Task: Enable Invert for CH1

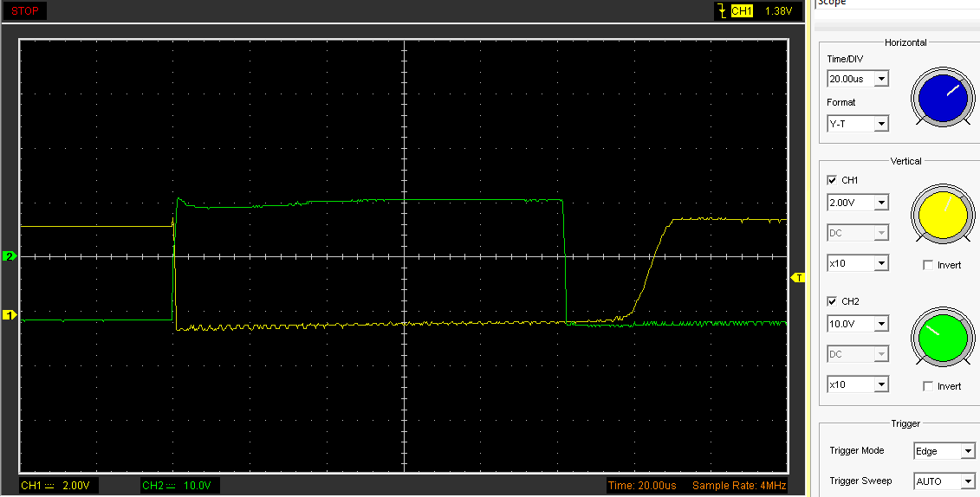Action: pyautogui.click(x=928, y=265)
